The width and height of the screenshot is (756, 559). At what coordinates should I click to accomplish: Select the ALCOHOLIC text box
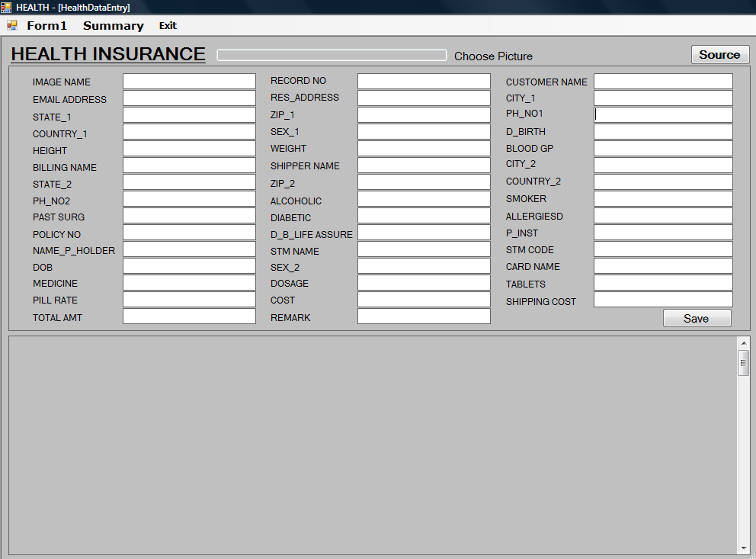coord(424,199)
